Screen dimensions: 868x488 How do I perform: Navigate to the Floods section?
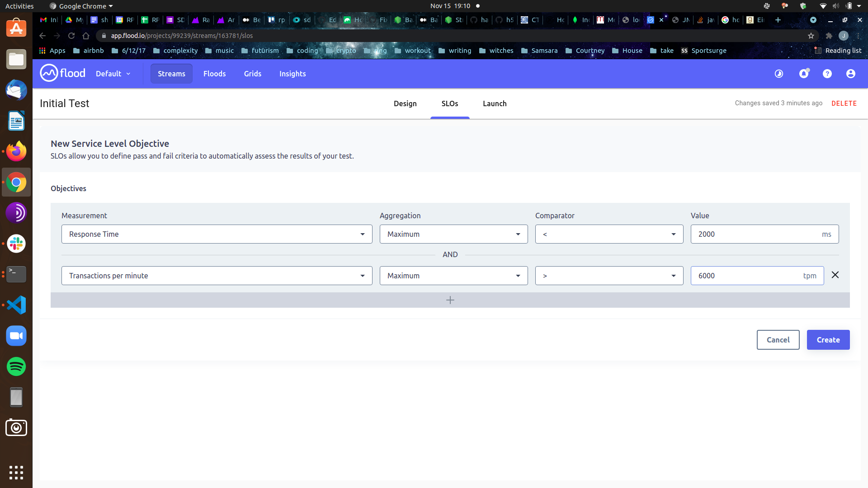(214, 74)
